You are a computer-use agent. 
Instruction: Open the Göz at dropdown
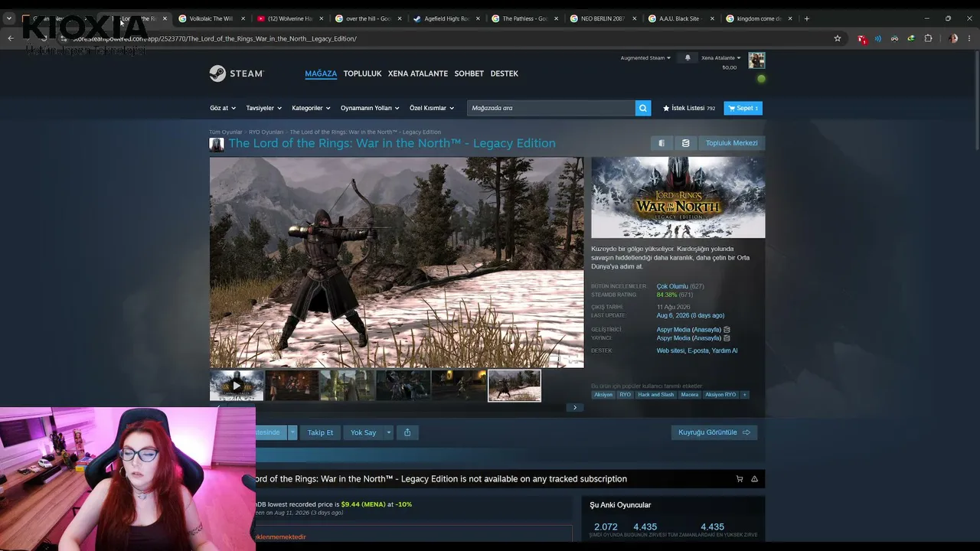223,108
